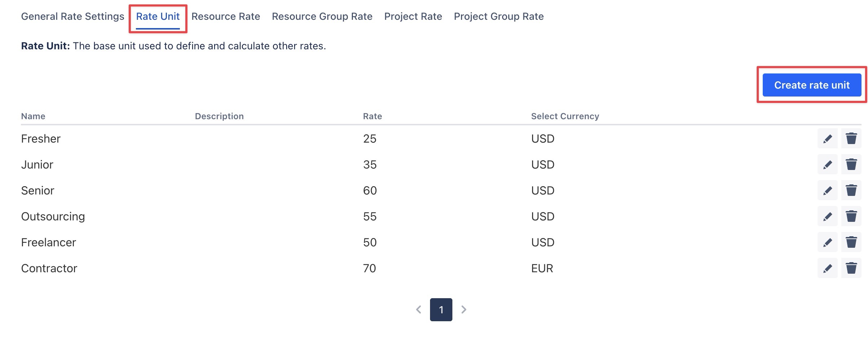Delete the Outsourcing rate unit
Image resolution: width=868 pixels, height=345 pixels.
(x=851, y=216)
